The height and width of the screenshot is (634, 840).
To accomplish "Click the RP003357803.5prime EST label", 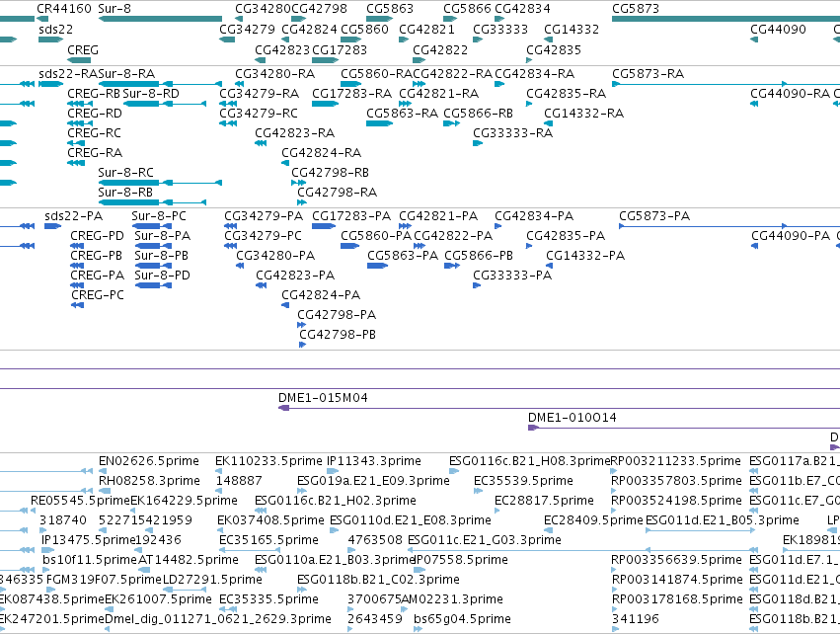I will 676,481.
